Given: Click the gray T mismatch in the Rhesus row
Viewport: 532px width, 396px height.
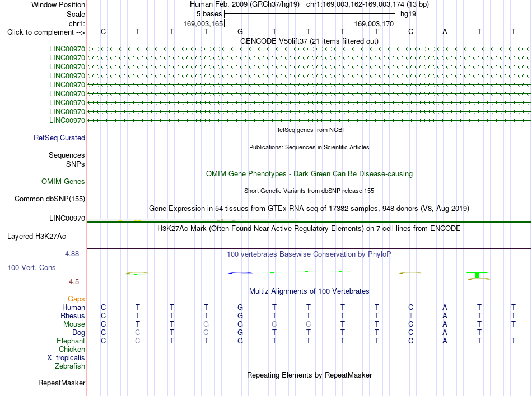Looking at the screenshot, I should 411,315.
